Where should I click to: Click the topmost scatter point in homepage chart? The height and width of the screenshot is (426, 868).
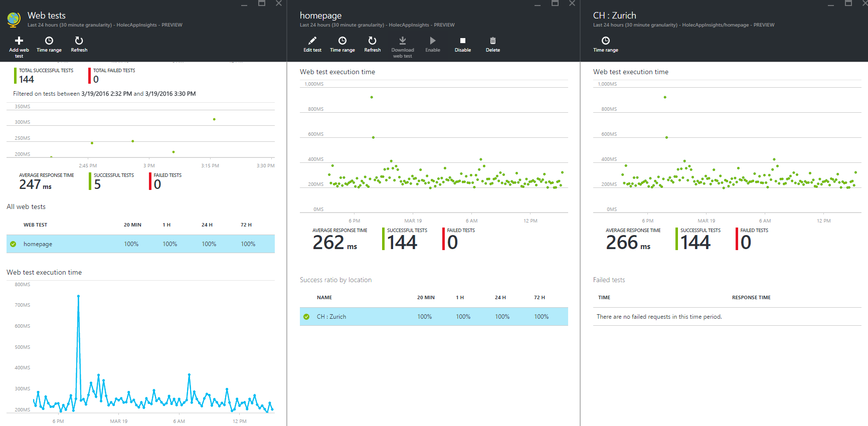pyautogui.click(x=372, y=97)
